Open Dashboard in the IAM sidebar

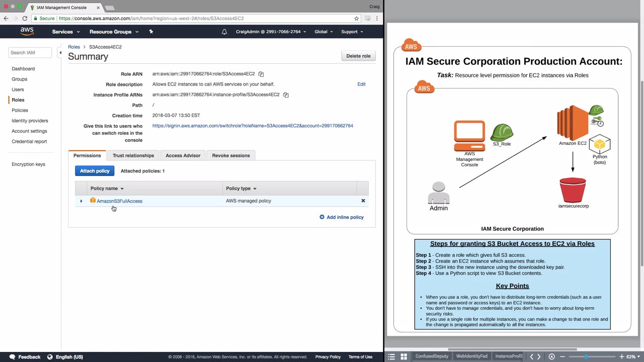[x=23, y=68]
